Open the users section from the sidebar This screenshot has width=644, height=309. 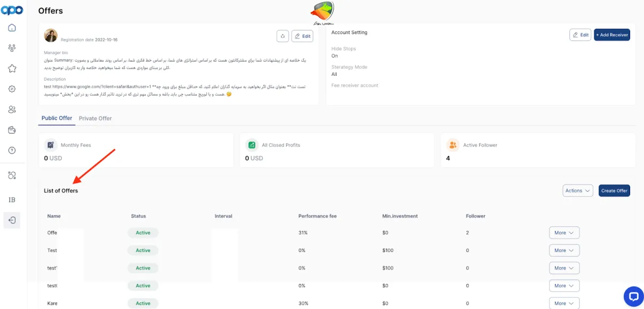pyautogui.click(x=12, y=108)
